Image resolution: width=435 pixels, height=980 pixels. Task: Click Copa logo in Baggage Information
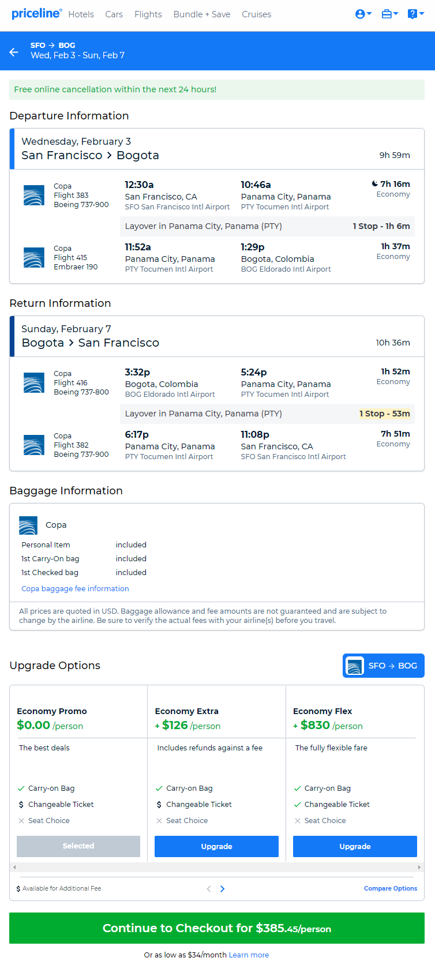28,525
